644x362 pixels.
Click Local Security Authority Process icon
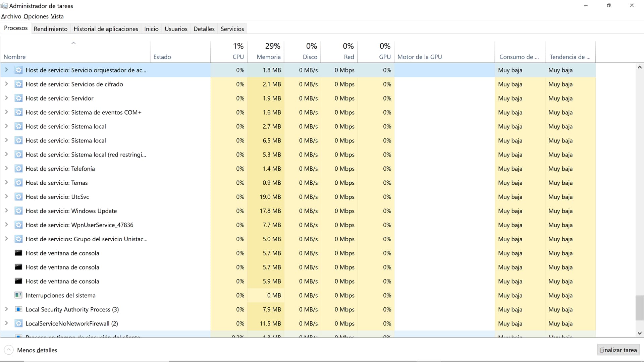(x=18, y=309)
